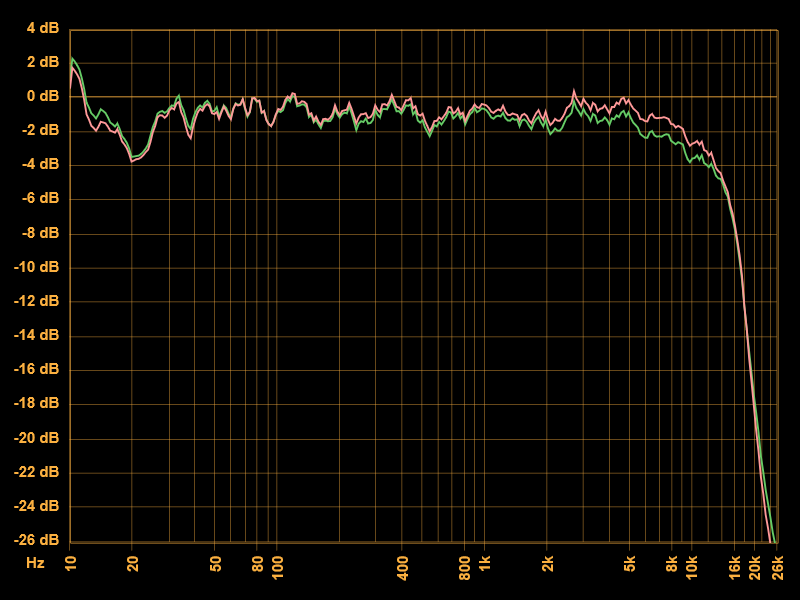Select the -22 dB axis label

(x=37, y=472)
